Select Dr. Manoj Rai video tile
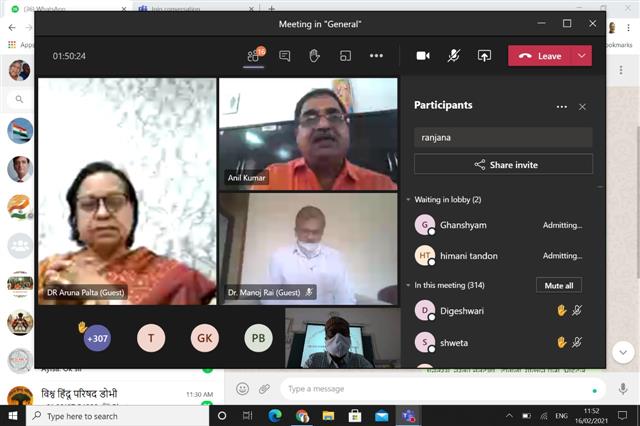 point(308,249)
